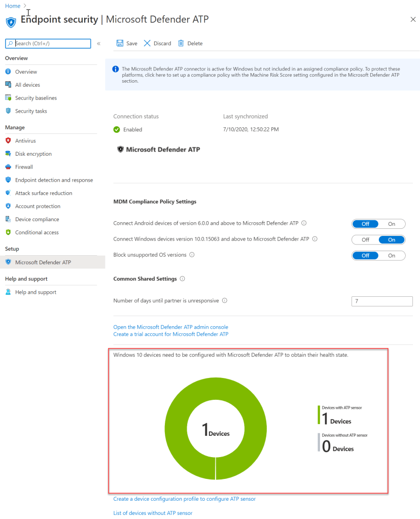420x519 pixels.
Task: Click the Home breadcrumb link
Action: point(13,6)
